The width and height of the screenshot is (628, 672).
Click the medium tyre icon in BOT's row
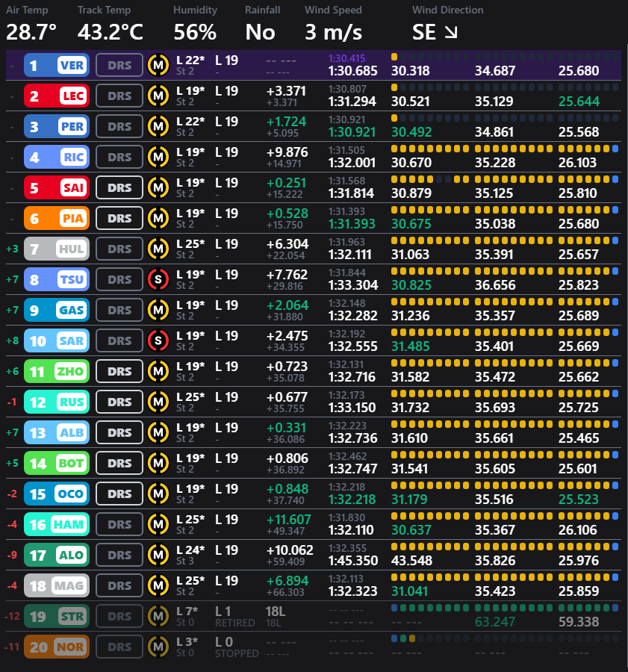click(158, 463)
